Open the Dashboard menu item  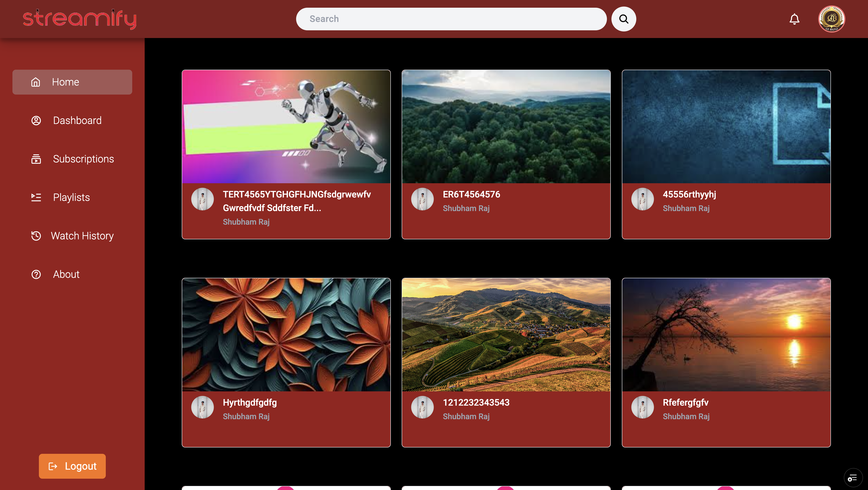tap(72, 120)
